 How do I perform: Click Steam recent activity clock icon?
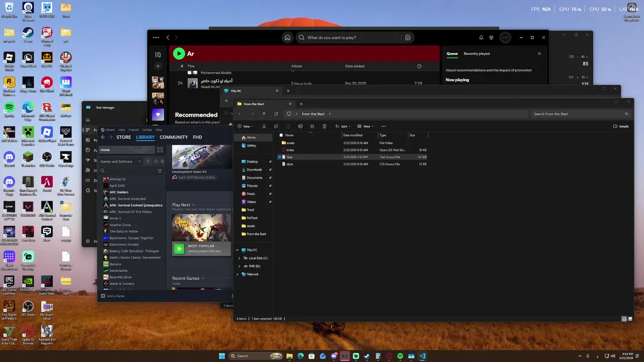156,161
